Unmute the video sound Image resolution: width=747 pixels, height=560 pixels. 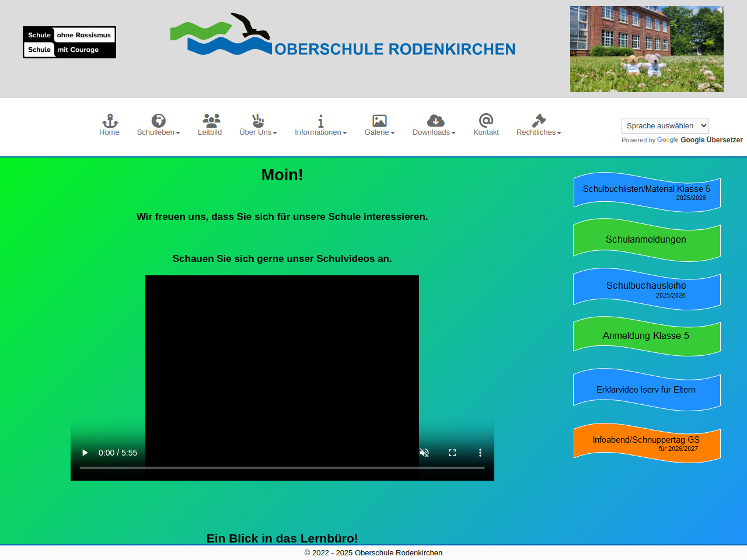(424, 453)
